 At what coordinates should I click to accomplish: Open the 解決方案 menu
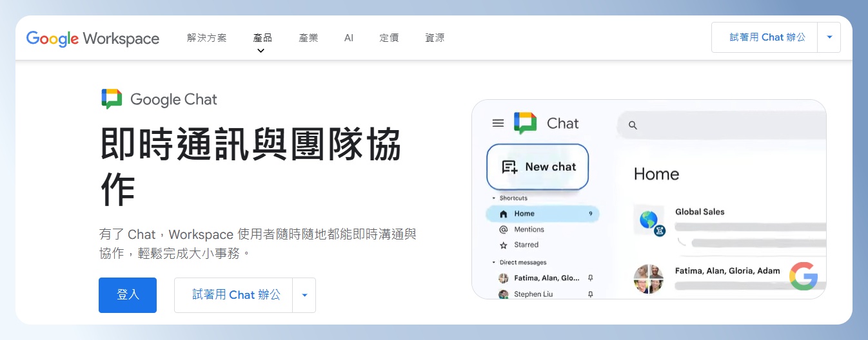pos(207,38)
